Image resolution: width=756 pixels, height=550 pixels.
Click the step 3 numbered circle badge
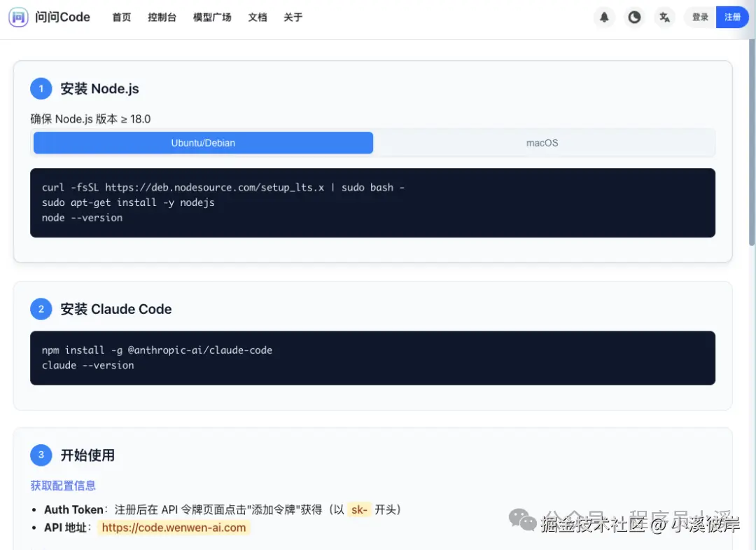[x=41, y=455]
